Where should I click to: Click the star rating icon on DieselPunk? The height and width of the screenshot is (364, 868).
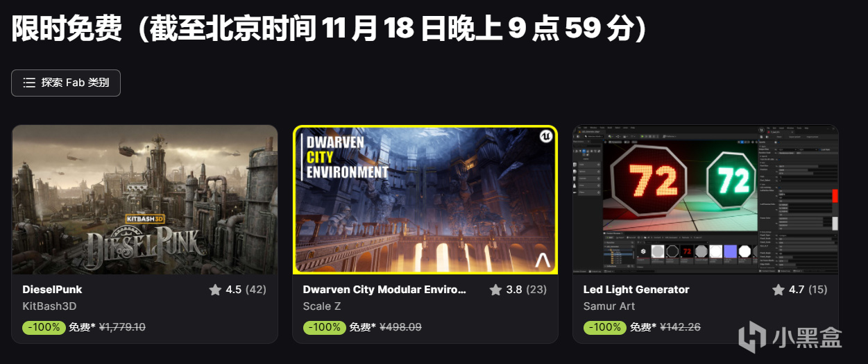click(x=215, y=289)
